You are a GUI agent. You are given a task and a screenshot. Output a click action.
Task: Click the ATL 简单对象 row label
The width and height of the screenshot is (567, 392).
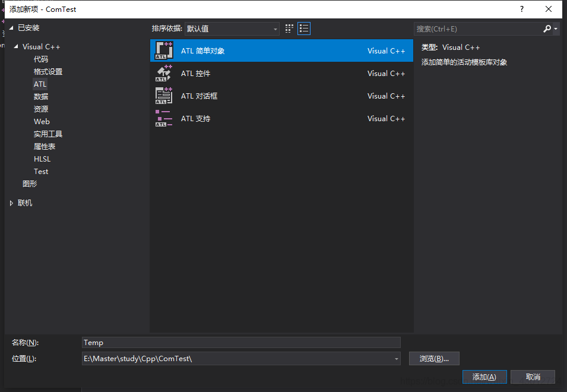point(203,51)
